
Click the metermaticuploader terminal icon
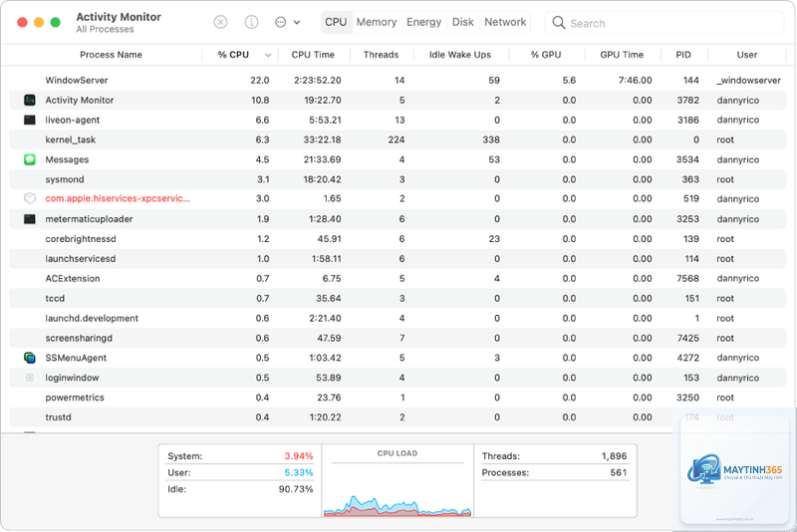coord(30,219)
